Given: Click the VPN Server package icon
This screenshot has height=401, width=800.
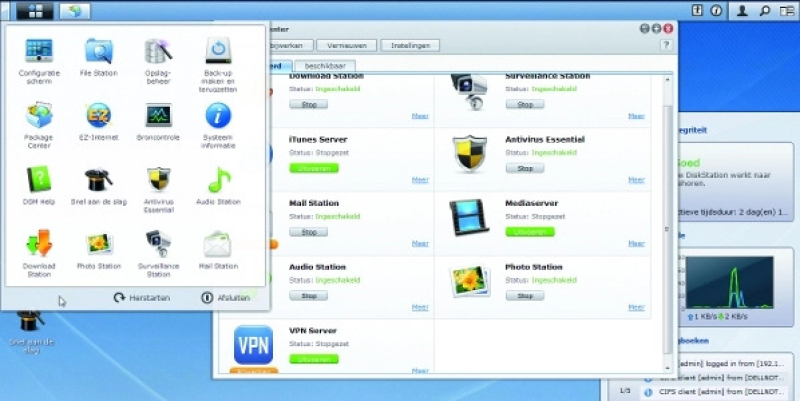Looking at the screenshot, I should [254, 345].
